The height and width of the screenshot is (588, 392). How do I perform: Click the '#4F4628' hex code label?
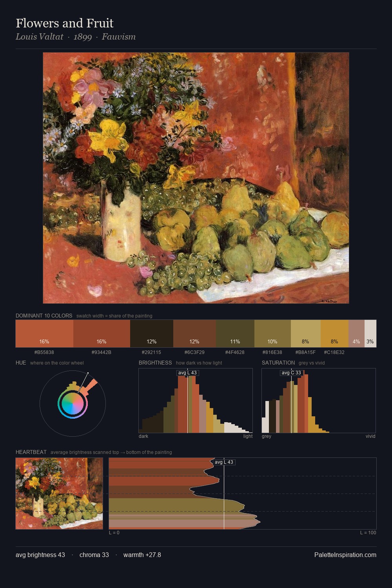click(235, 352)
